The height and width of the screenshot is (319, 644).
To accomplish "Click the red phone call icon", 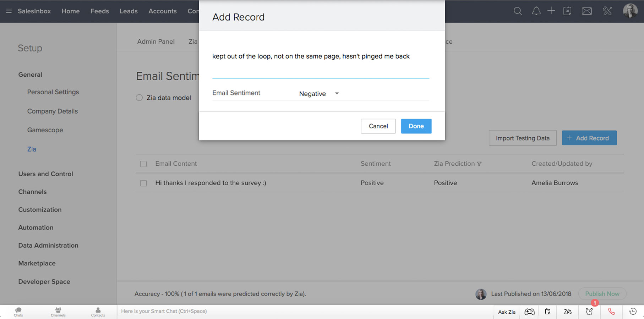I will pyautogui.click(x=611, y=312).
